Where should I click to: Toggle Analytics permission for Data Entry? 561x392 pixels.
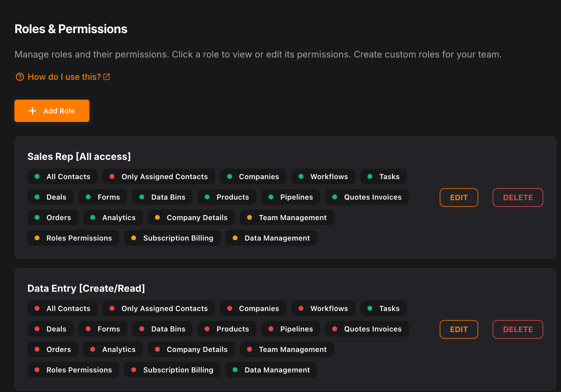tap(113, 349)
